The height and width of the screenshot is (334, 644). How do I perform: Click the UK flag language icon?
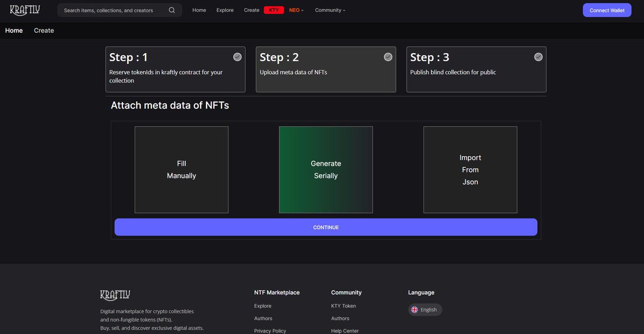414,310
